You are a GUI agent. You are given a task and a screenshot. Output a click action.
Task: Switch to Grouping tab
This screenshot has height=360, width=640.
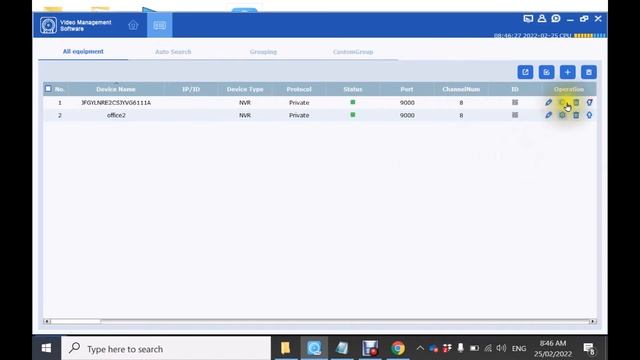coord(263,52)
